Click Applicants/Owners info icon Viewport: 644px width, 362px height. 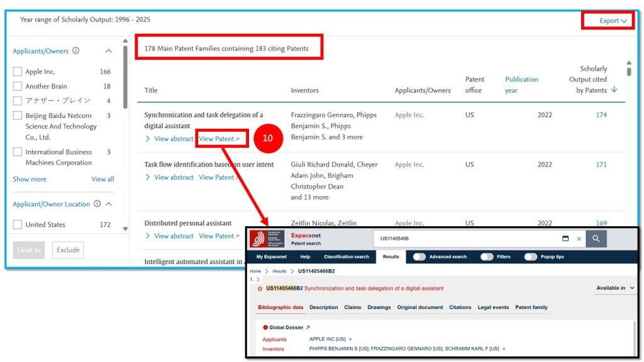pos(76,51)
